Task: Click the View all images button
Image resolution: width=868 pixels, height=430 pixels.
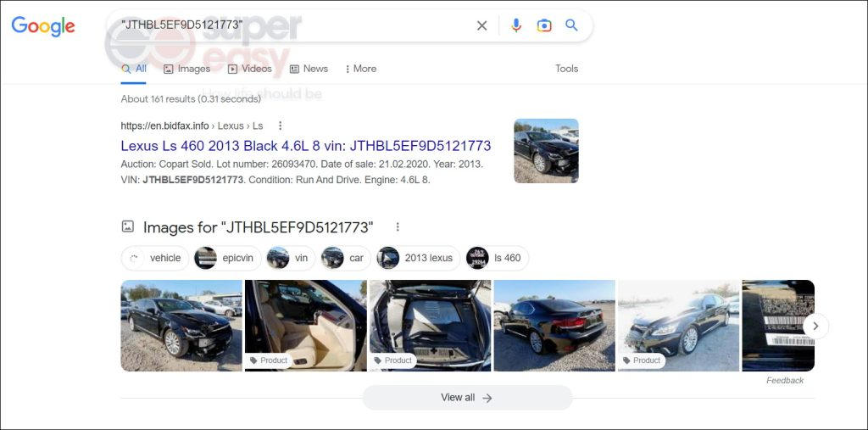Action: pos(467,397)
